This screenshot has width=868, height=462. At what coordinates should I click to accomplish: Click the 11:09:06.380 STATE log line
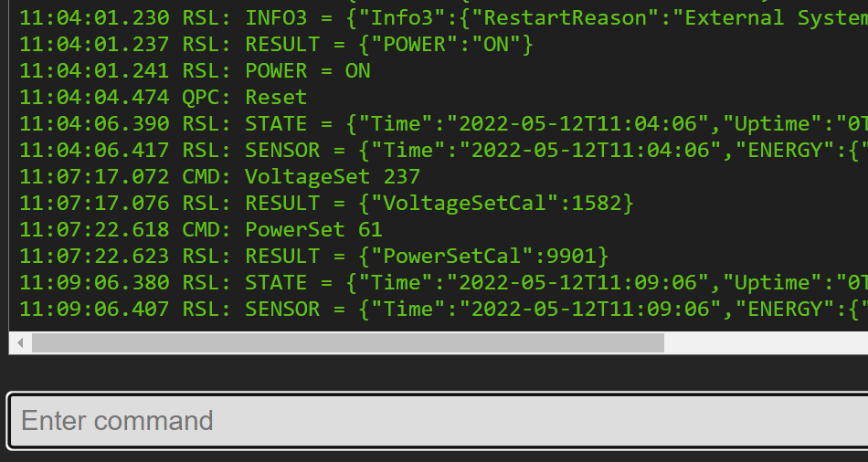tap(439, 282)
